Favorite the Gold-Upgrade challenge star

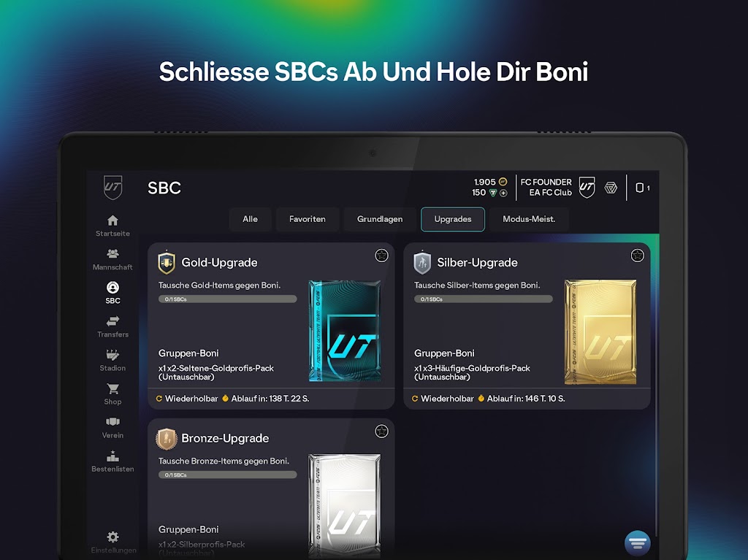tap(381, 256)
